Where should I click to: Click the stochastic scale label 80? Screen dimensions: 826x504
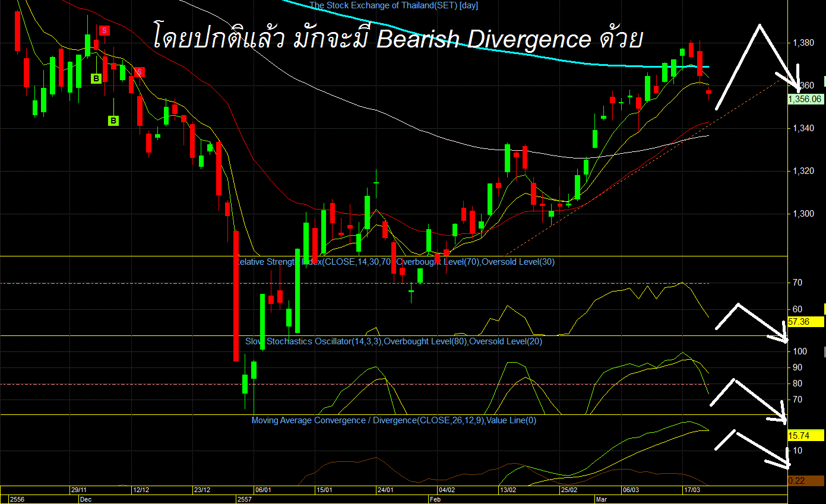(798, 383)
